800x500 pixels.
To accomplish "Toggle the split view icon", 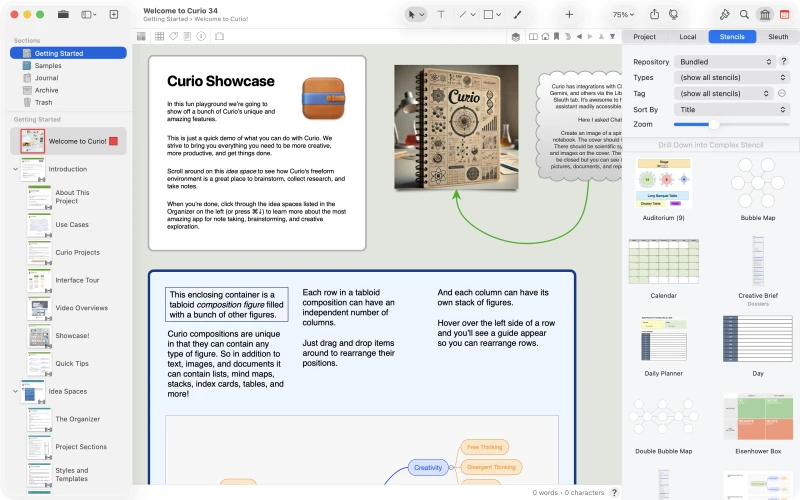I will pos(533,37).
